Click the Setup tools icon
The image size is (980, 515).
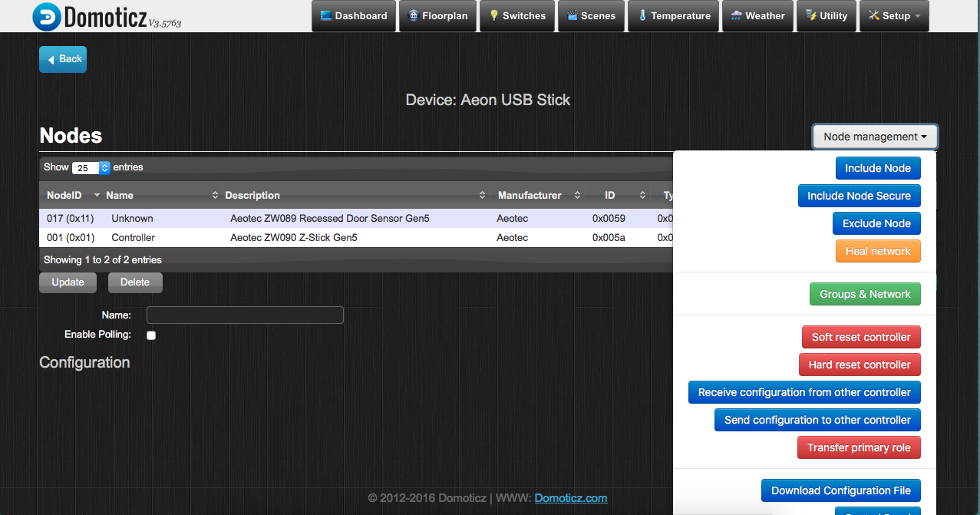[x=873, y=15]
